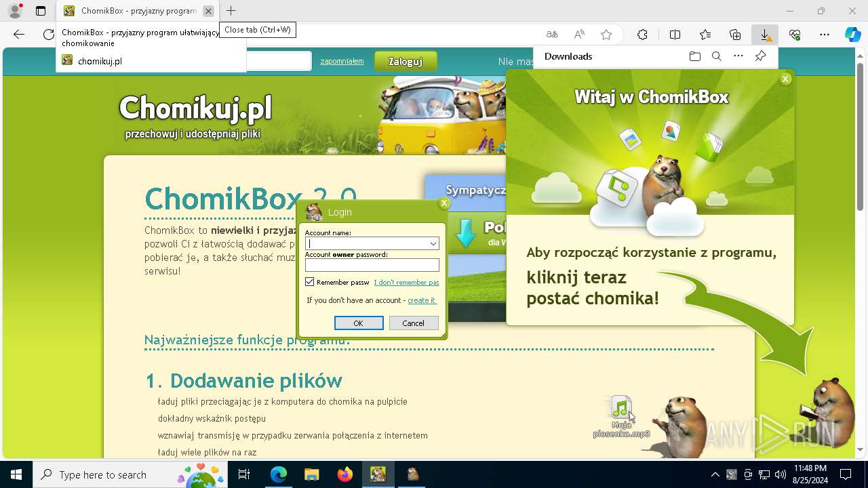Toggle the Remember password checkbox
Screen dimensions: 868x488
click(310, 282)
